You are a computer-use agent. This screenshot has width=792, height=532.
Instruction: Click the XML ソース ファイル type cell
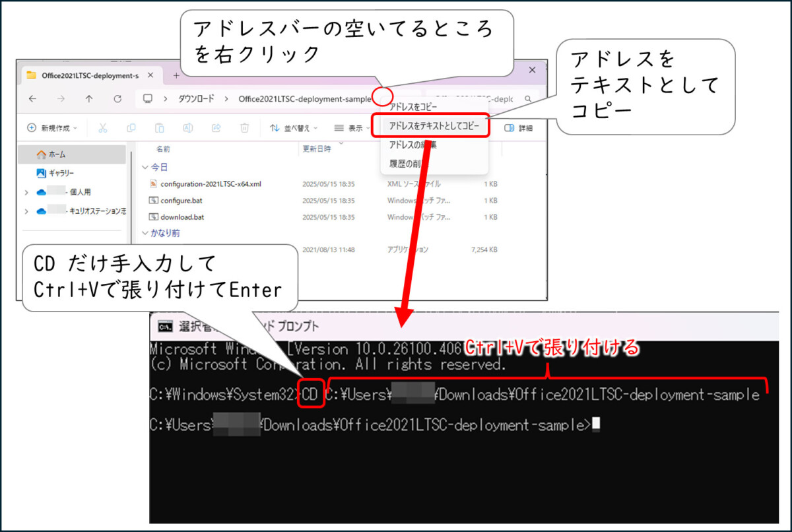pos(414,184)
